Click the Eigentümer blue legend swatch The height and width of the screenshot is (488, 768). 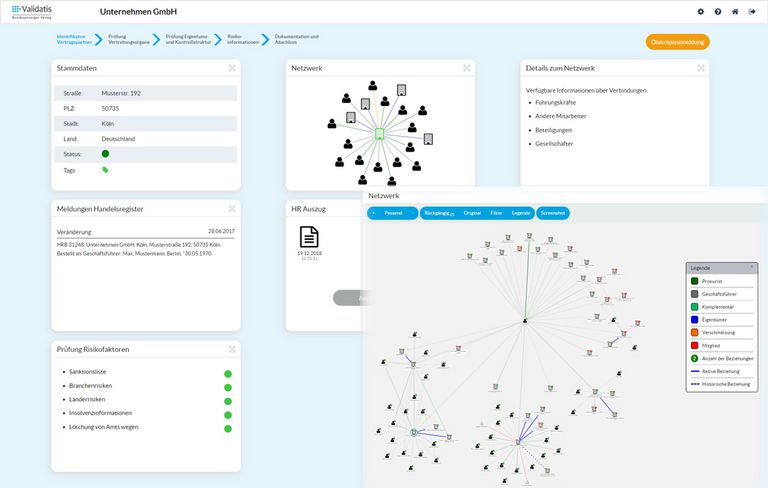694,319
